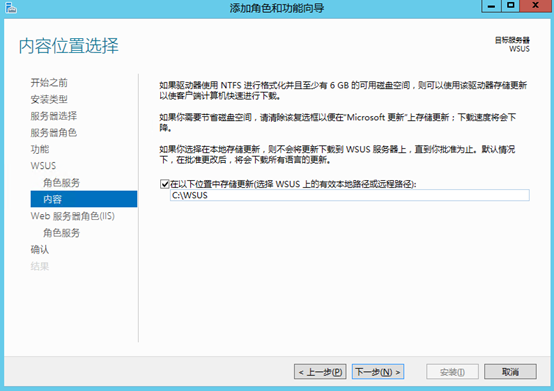The width and height of the screenshot is (554, 391).
Task: Select the highlighted 内容 step
Action: click(84, 199)
